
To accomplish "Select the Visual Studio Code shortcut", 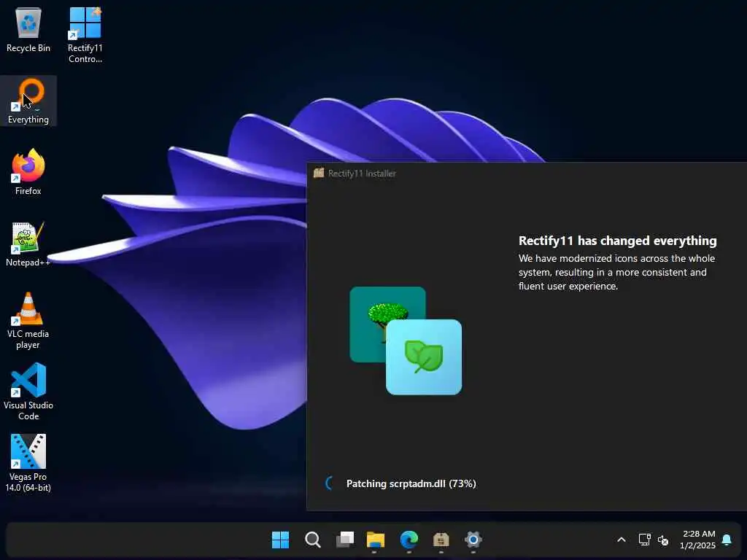I will pyautogui.click(x=28, y=392).
